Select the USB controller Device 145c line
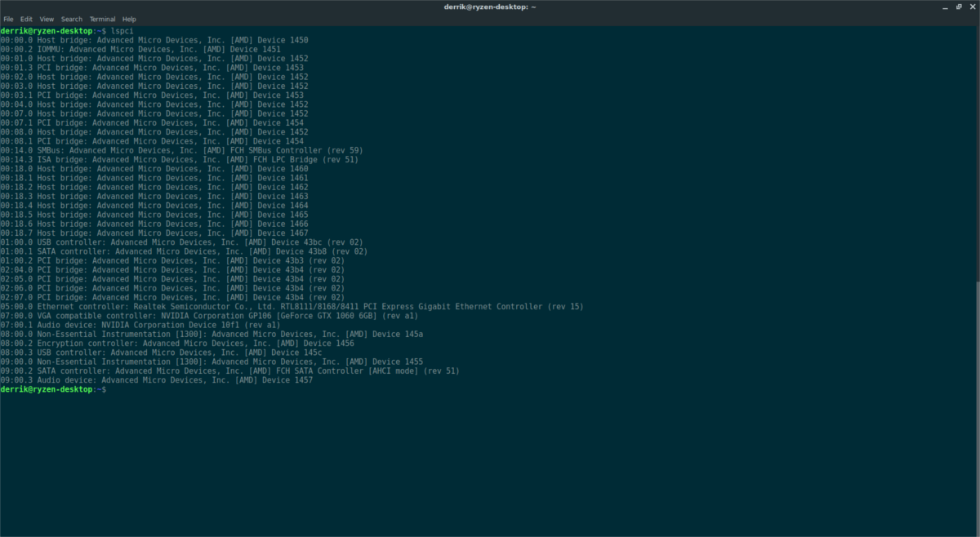Viewport: 980px width, 537px height. click(162, 353)
